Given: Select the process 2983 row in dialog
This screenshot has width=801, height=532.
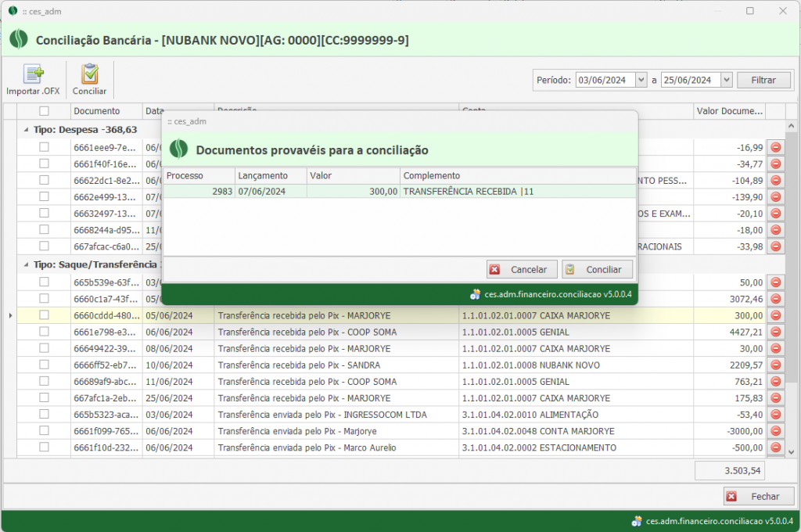Looking at the screenshot, I should 400,192.
